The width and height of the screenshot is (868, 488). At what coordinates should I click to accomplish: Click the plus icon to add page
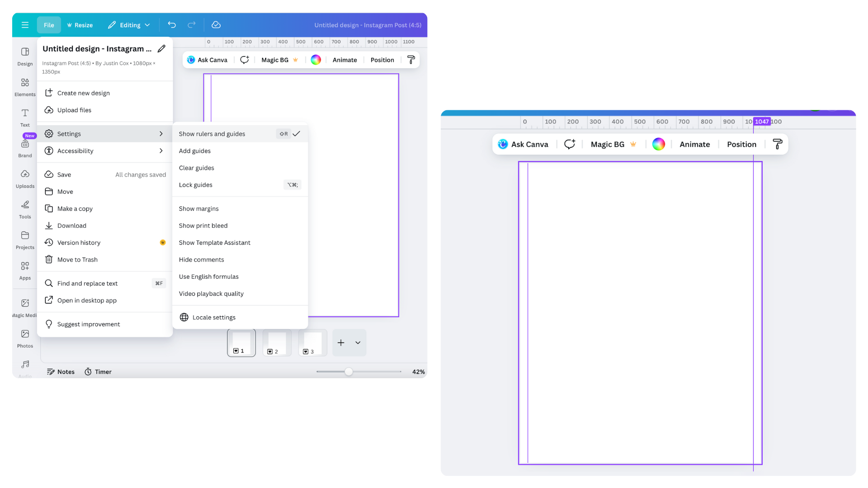click(x=341, y=343)
